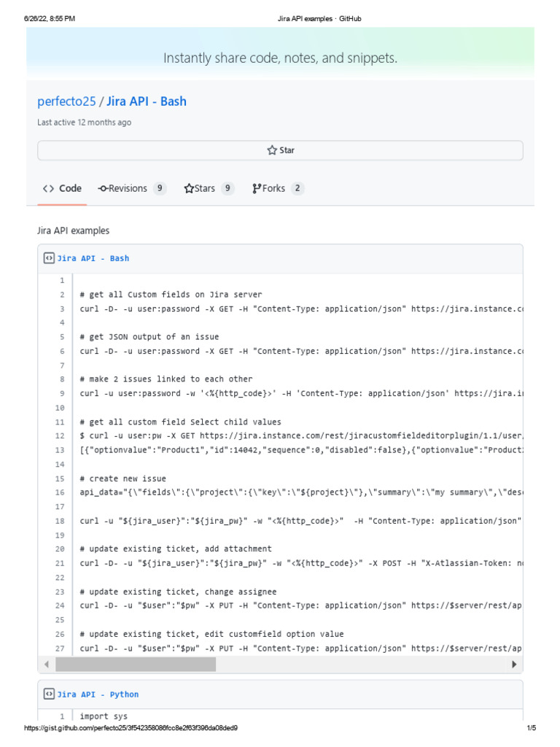
Task: Click the star icon in Star button
Action: [272, 150]
